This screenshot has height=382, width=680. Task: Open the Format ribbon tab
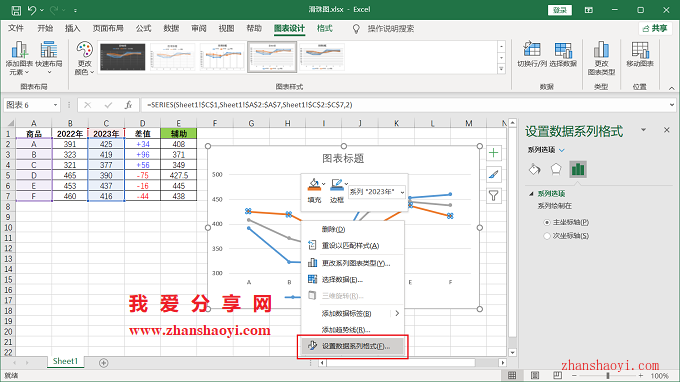point(324,29)
